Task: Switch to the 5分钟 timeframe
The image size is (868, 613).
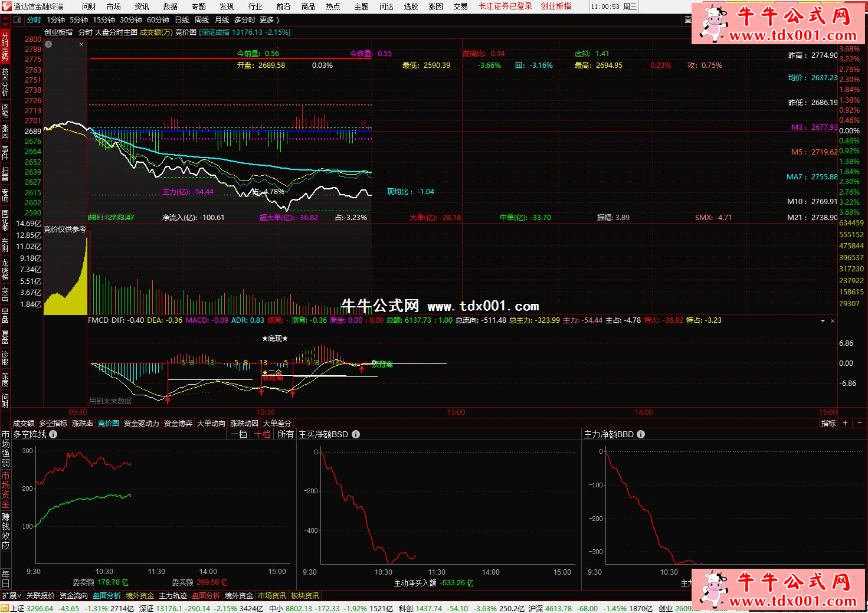Action: point(78,20)
